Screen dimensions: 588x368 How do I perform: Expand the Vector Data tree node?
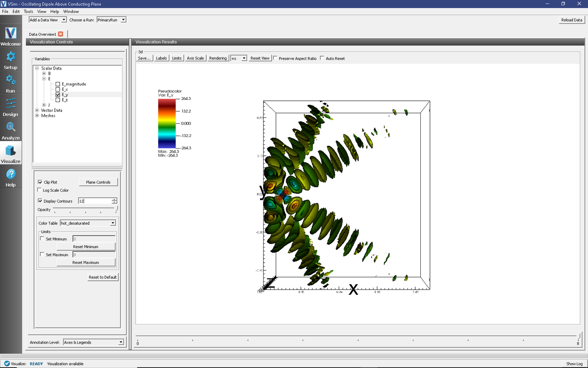[37, 110]
